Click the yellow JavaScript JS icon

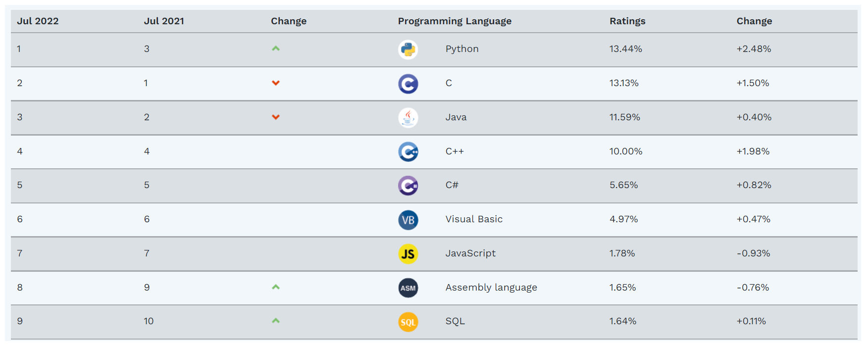tap(408, 254)
